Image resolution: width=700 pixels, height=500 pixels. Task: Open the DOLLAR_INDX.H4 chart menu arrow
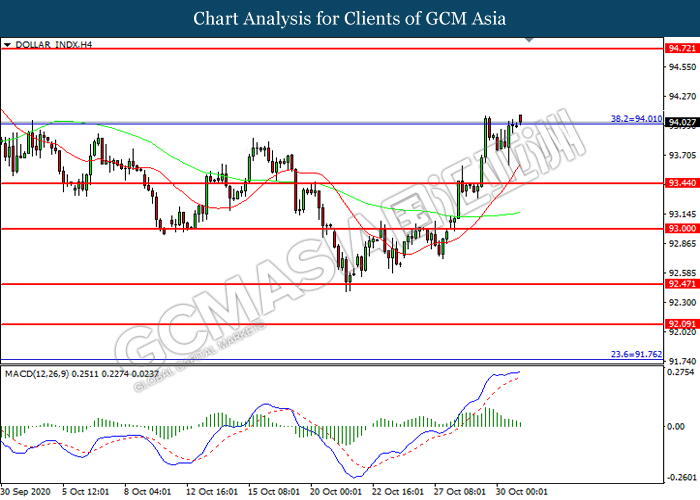(7, 45)
